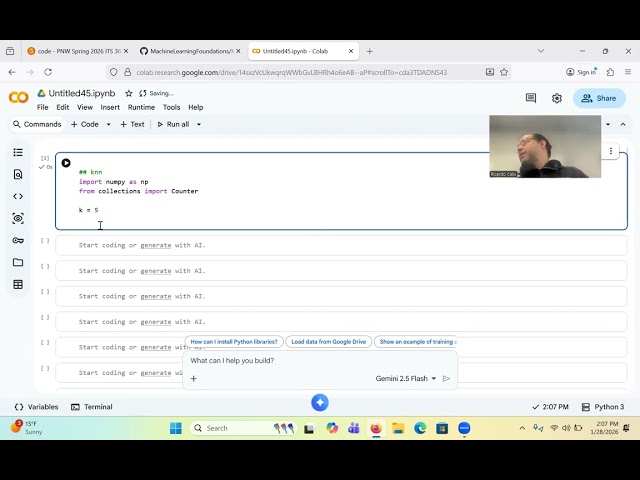Send the Gemini prompt arrow icon
The height and width of the screenshot is (480, 640).
(x=446, y=378)
